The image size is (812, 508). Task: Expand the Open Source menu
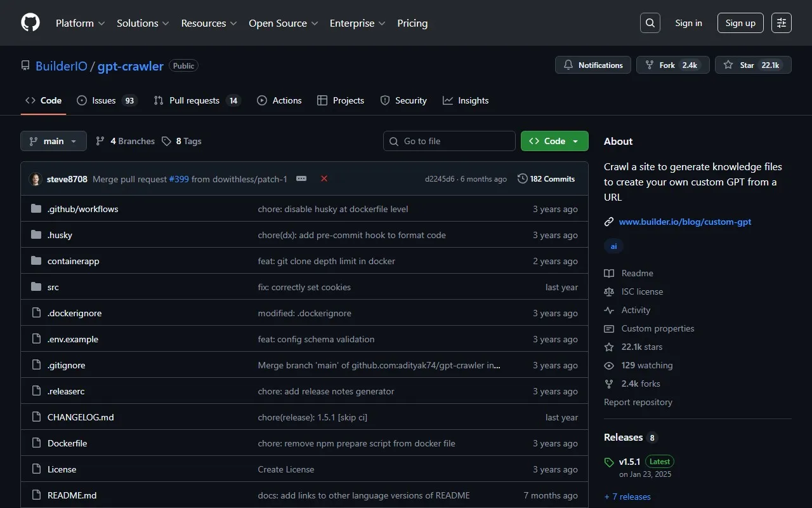[282, 23]
